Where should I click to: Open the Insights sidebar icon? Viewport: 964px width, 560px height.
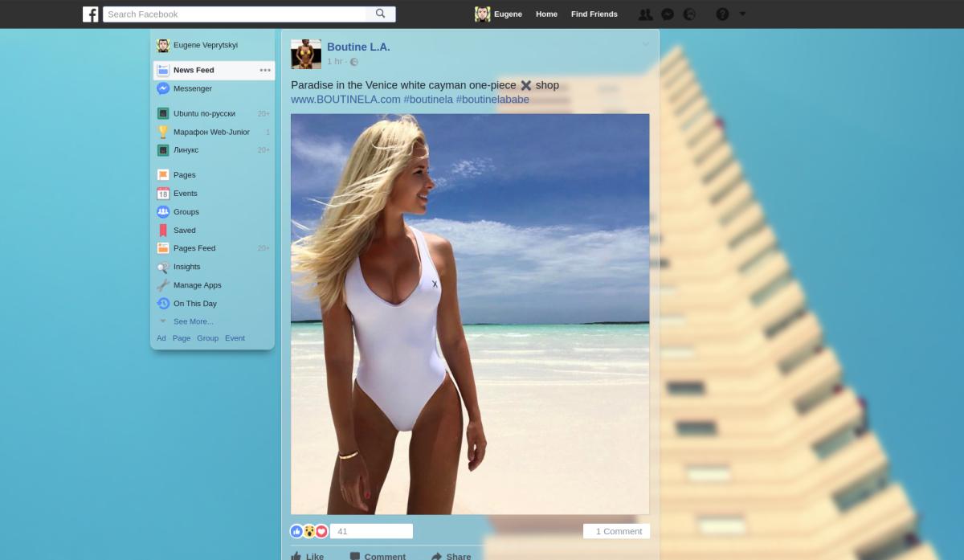pos(163,266)
